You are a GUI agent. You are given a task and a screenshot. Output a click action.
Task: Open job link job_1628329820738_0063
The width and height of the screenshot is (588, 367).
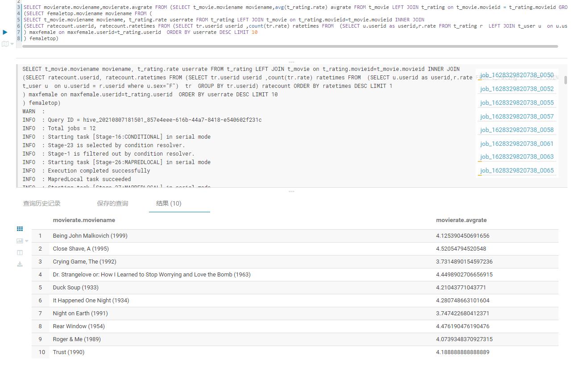coord(517,157)
